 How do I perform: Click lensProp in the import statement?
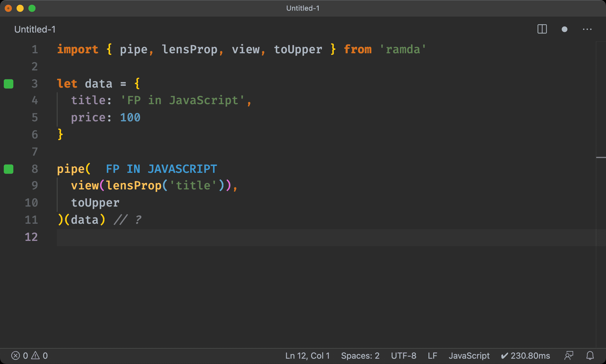point(189,49)
